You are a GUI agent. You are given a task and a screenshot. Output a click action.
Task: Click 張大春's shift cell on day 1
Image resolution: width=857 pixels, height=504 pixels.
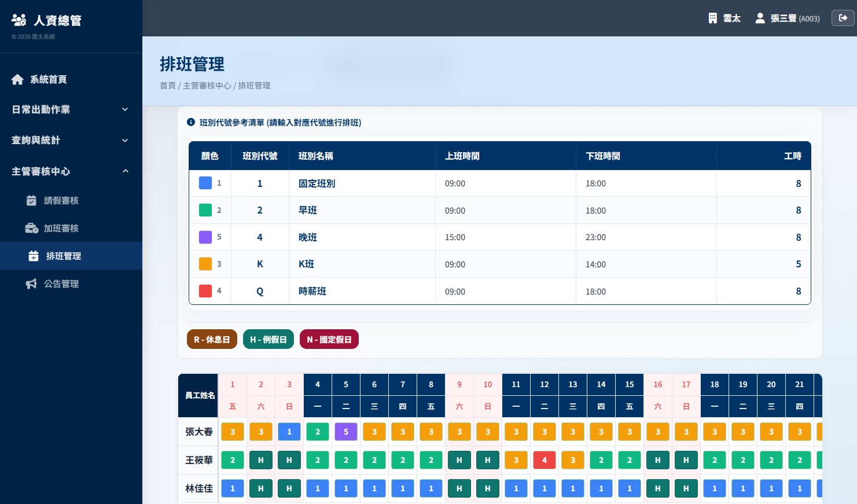[233, 432]
